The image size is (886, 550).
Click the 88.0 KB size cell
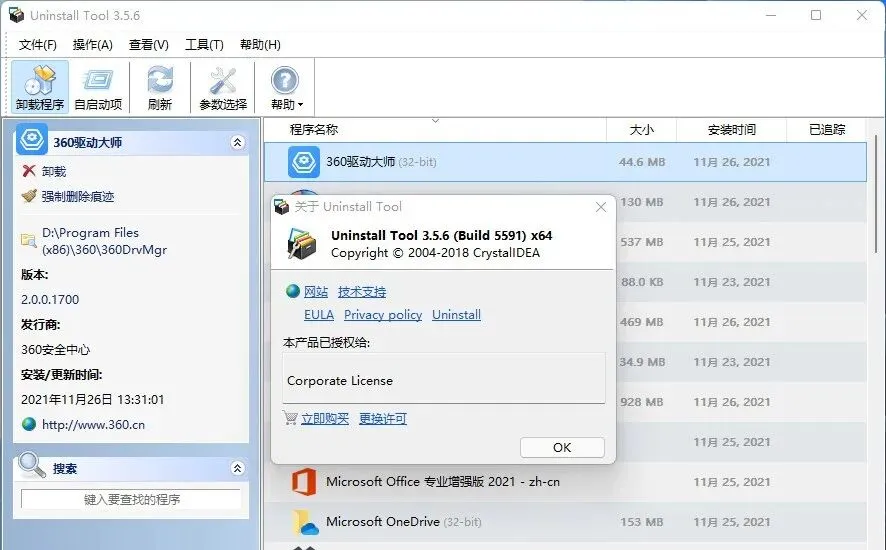642,282
